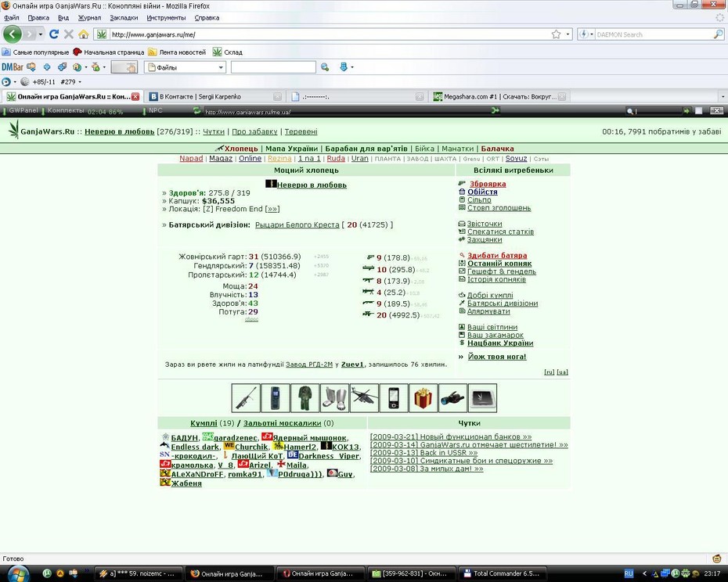
Task: Open the laptop item slot
Action: coord(482,397)
